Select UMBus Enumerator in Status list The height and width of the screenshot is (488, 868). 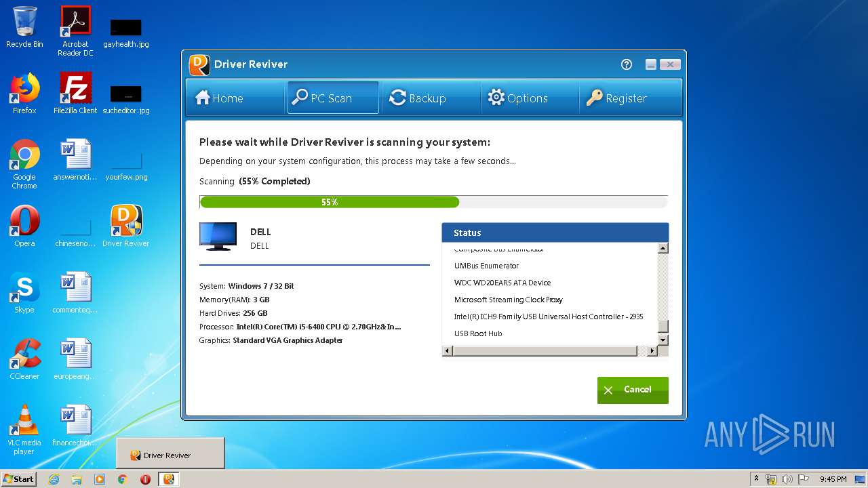(486, 266)
